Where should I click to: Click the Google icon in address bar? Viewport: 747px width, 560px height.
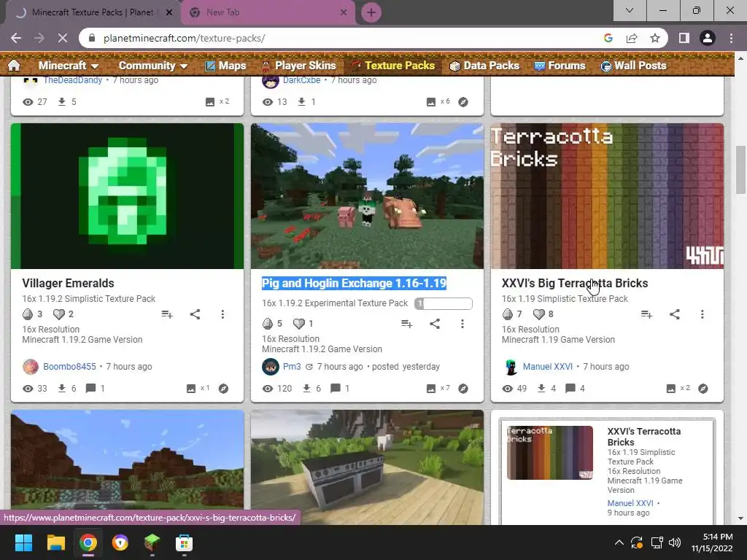coord(608,38)
